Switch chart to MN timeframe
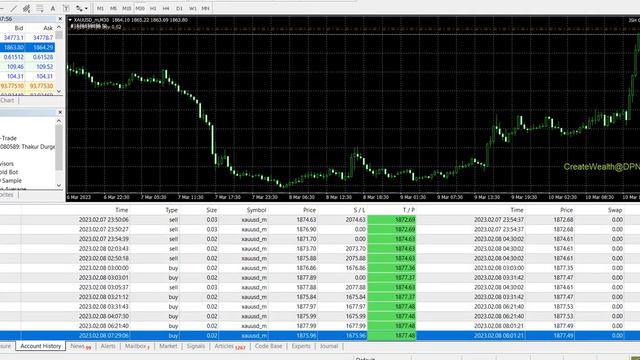This screenshot has height=360, width=640. click(x=206, y=8)
